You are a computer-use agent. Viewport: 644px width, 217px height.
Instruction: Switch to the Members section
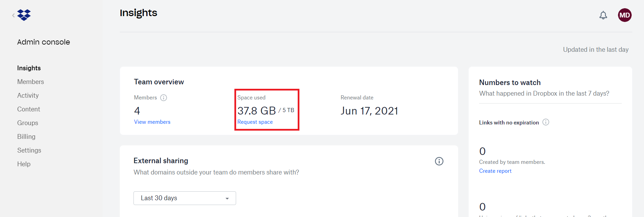click(30, 82)
